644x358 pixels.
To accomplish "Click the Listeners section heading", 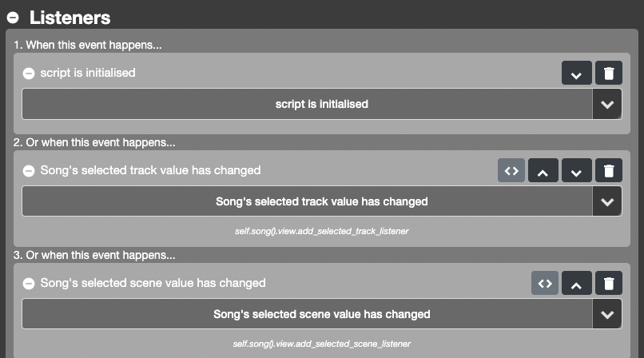I will (x=70, y=17).
